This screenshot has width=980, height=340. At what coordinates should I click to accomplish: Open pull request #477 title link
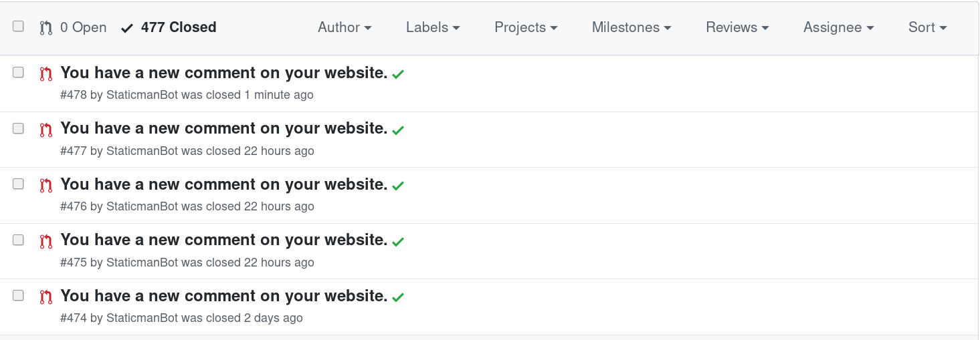pyautogui.click(x=224, y=129)
